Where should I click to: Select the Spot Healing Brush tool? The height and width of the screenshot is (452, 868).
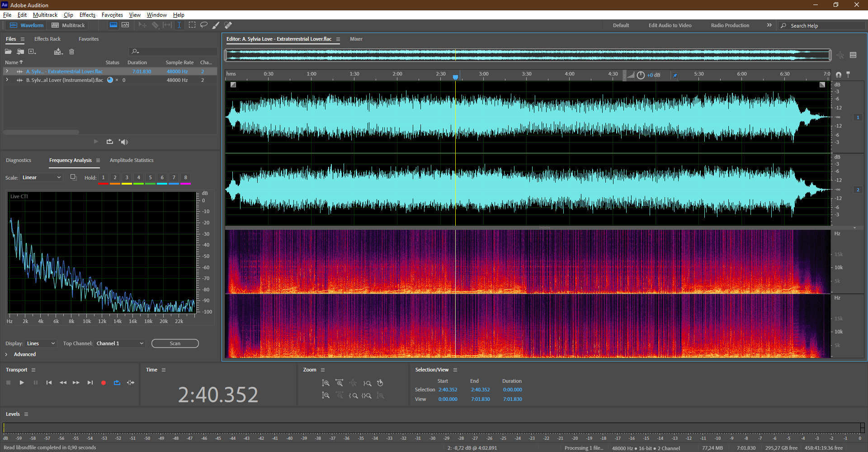[228, 25]
